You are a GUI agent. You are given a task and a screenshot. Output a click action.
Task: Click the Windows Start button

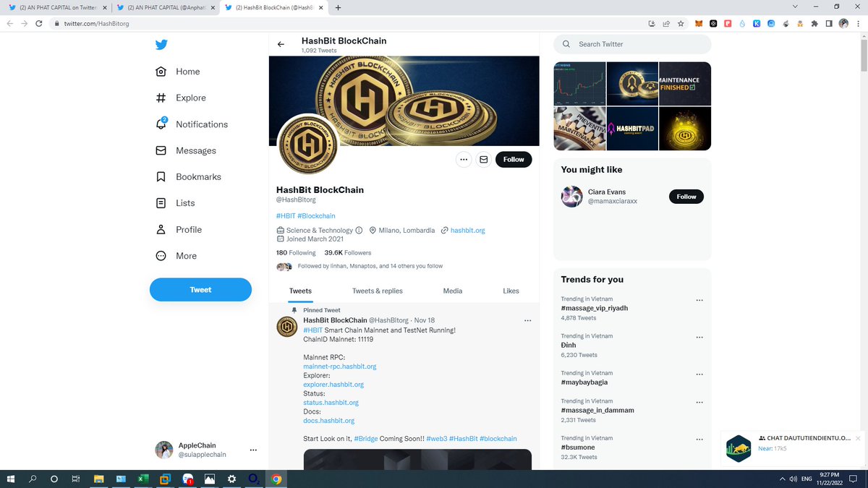click(x=10, y=479)
